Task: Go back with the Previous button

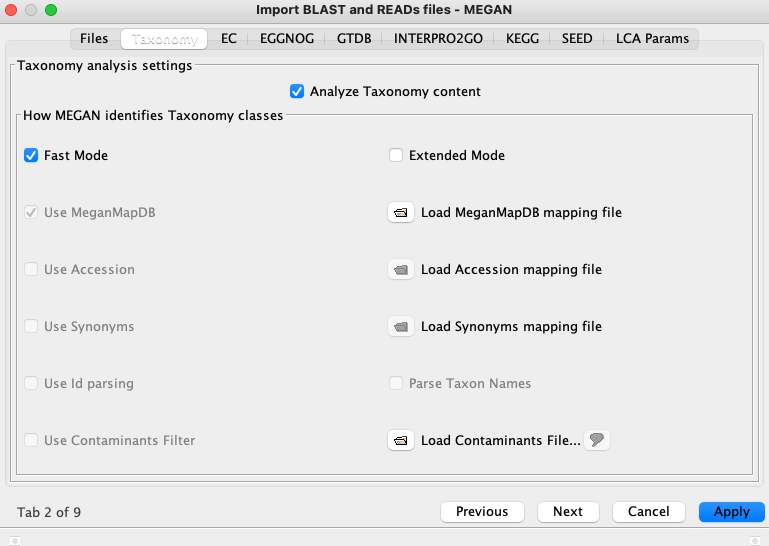Action: click(x=482, y=512)
